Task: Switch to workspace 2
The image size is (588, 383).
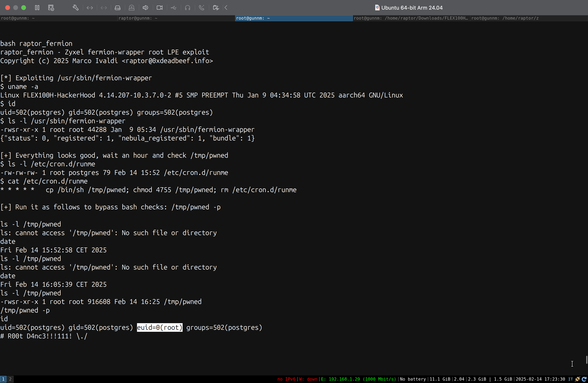Action: [10, 379]
